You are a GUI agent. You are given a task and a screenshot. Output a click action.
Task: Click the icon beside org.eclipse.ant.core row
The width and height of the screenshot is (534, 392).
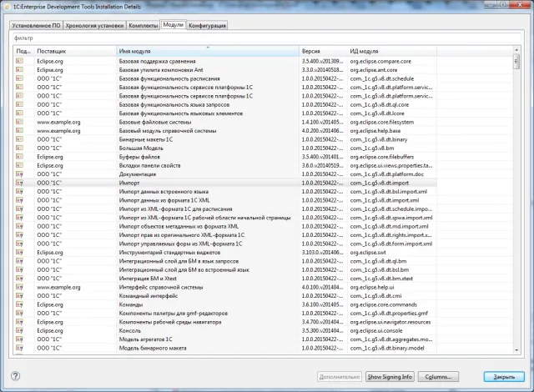[19, 70]
